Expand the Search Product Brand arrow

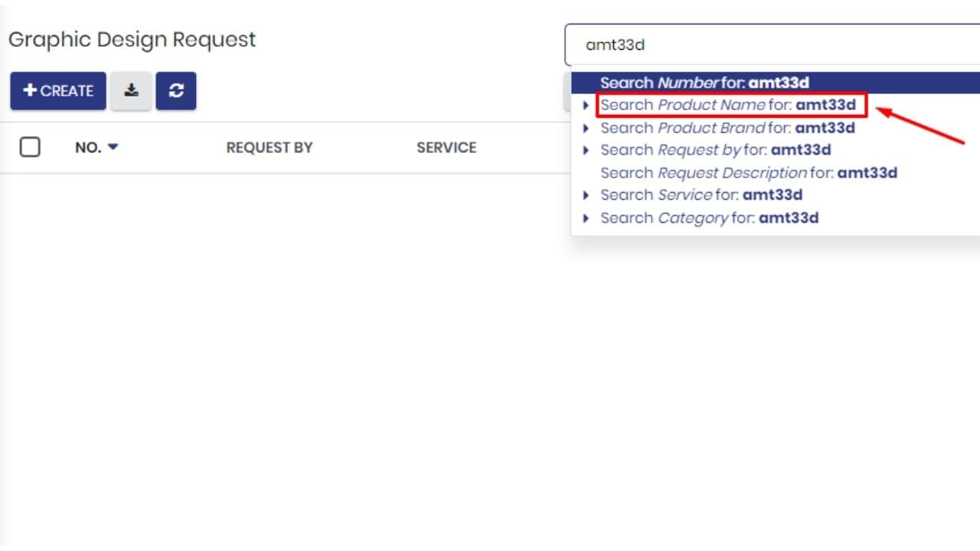tap(586, 128)
